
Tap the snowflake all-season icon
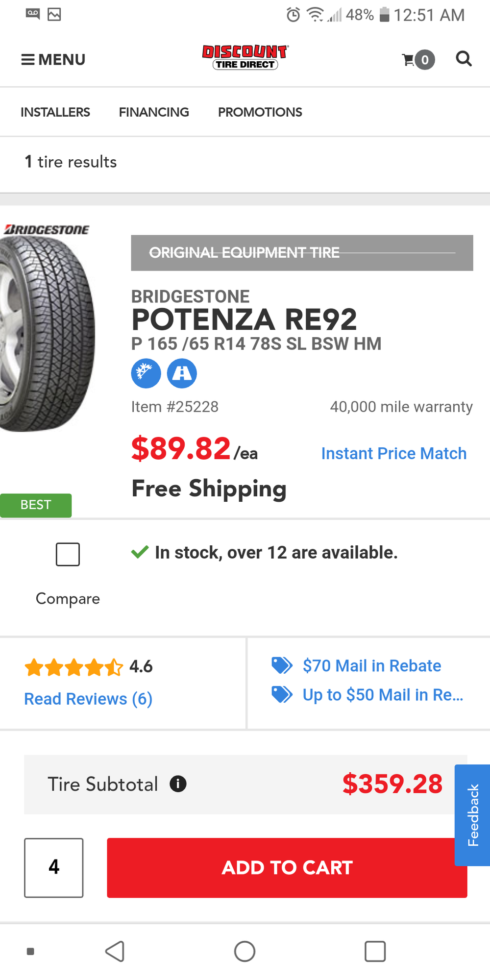pyautogui.click(x=146, y=373)
